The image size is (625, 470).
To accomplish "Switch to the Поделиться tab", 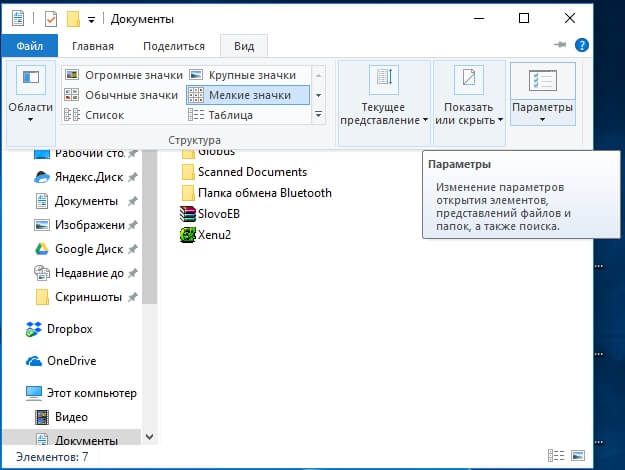I will pos(174,46).
